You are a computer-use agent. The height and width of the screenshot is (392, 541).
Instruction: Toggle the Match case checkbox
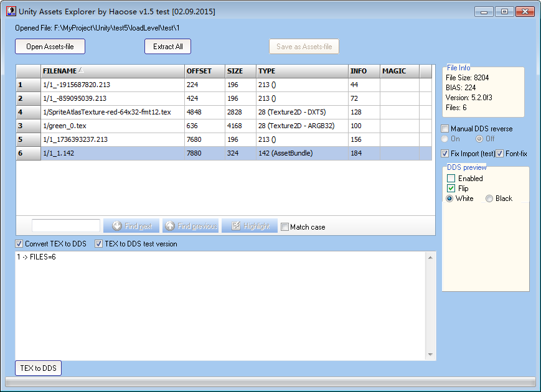pos(285,227)
